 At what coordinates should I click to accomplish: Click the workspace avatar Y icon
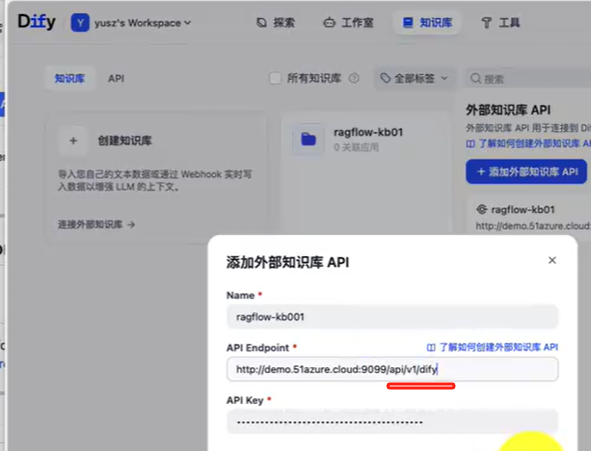tap(80, 23)
